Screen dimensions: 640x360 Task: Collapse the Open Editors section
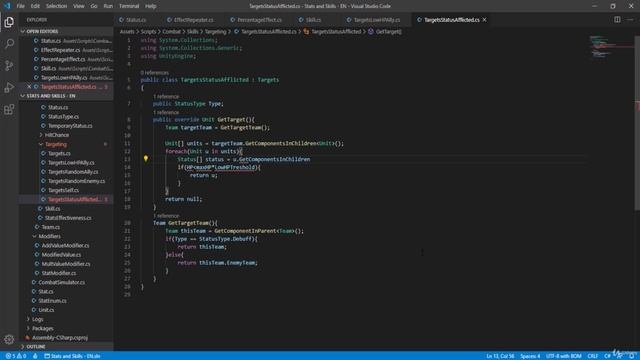pos(42,31)
